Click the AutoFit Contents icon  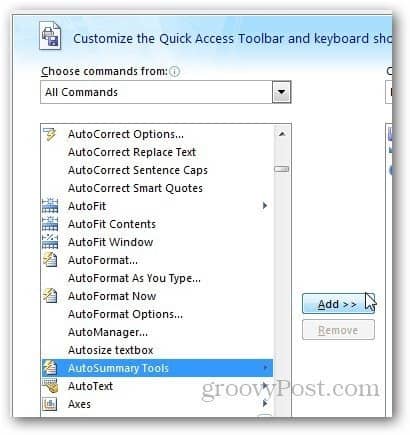[50, 224]
